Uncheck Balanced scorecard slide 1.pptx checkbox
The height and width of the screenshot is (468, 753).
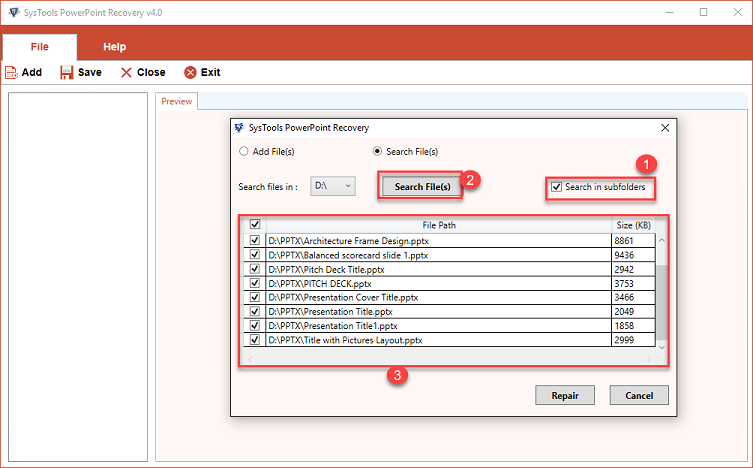(x=255, y=254)
